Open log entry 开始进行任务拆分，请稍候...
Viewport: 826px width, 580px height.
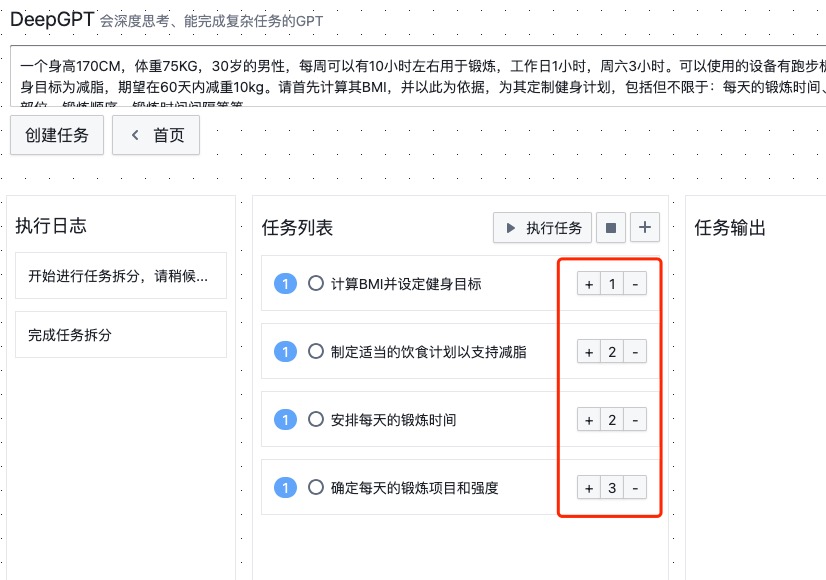coord(121,276)
